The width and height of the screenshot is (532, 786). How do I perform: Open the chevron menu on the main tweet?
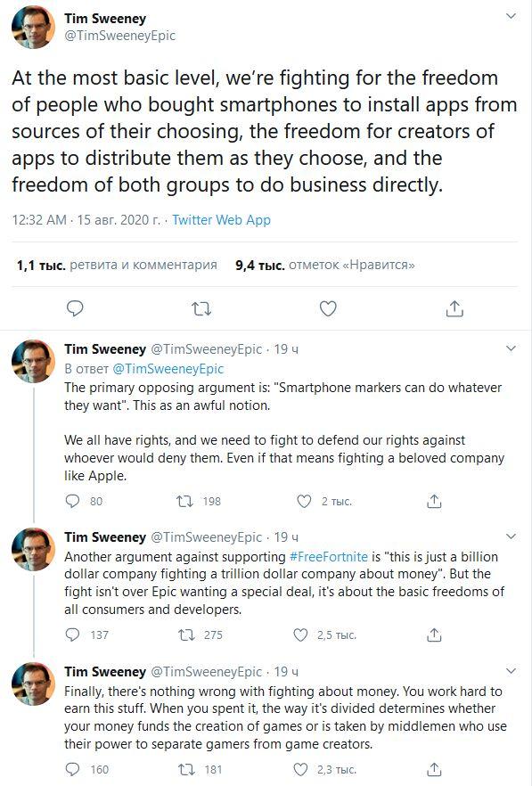(x=511, y=16)
